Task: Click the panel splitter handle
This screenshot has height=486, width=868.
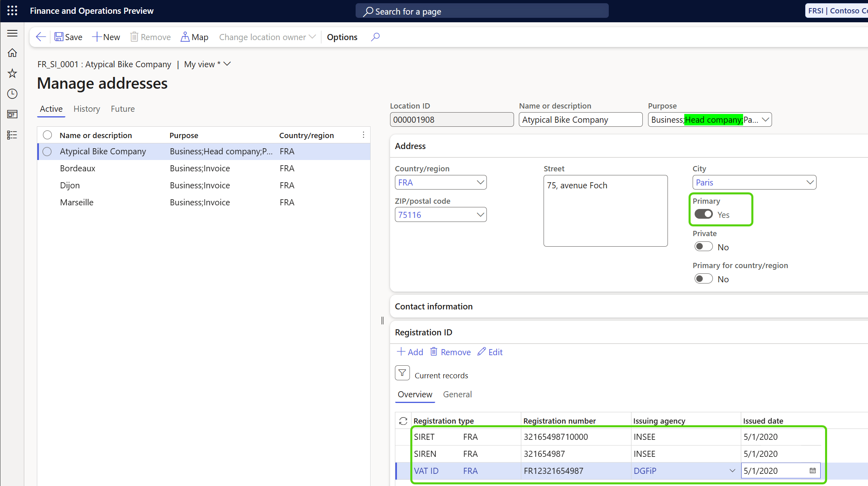Action: pos(382,320)
